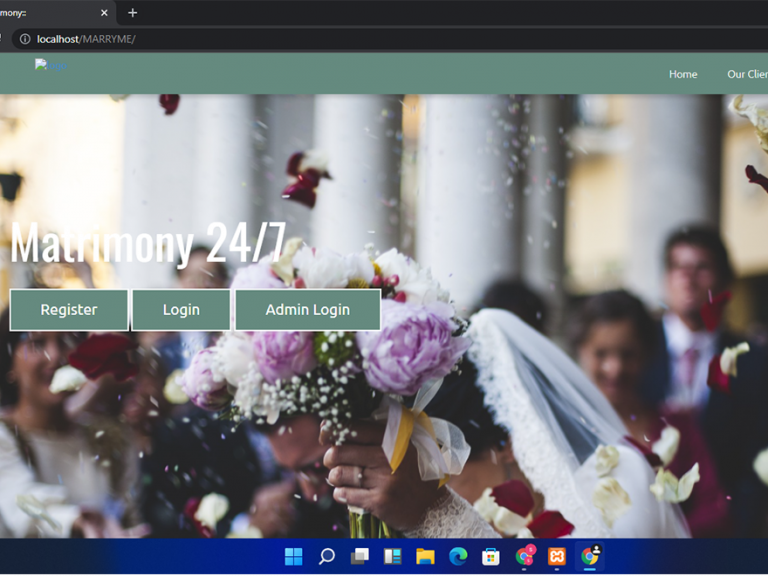768x576 pixels.
Task: Open Microsoft Edge from the taskbar
Action: [x=458, y=556]
